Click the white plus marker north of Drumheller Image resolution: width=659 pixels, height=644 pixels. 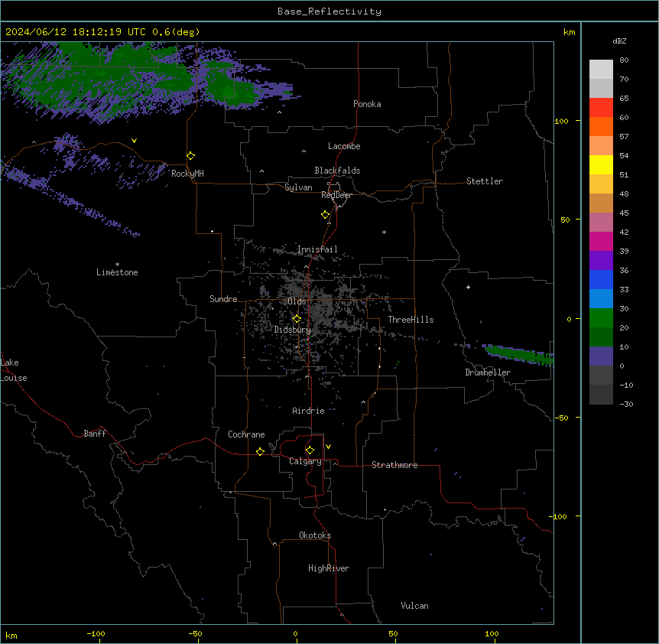tap(468, 287)
